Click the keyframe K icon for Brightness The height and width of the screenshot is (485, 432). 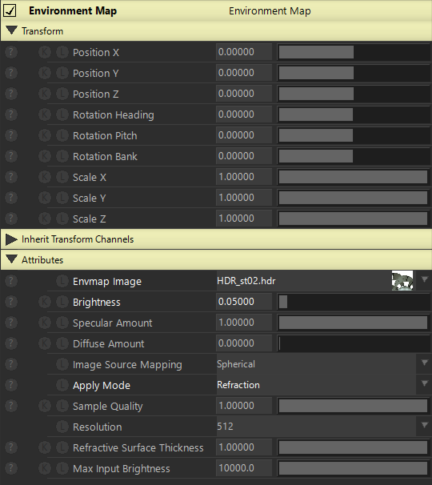(44, 302)
